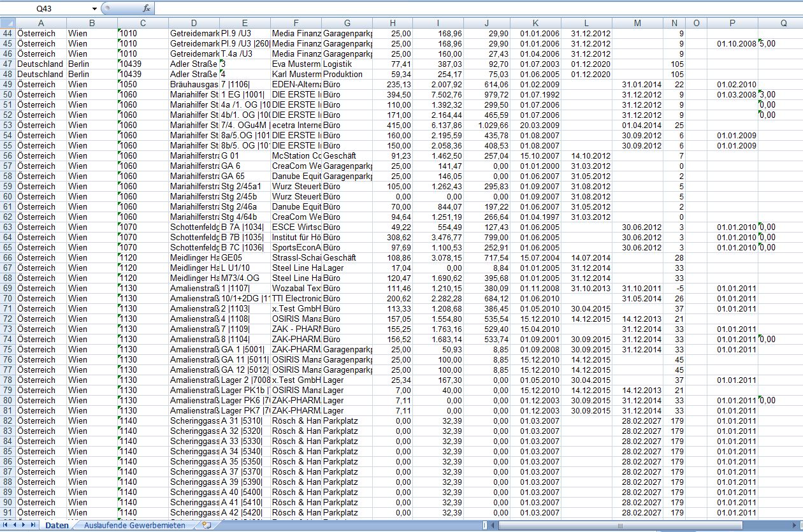
Task: Click the next sheet navigation arrow
Action: point(24,526)
